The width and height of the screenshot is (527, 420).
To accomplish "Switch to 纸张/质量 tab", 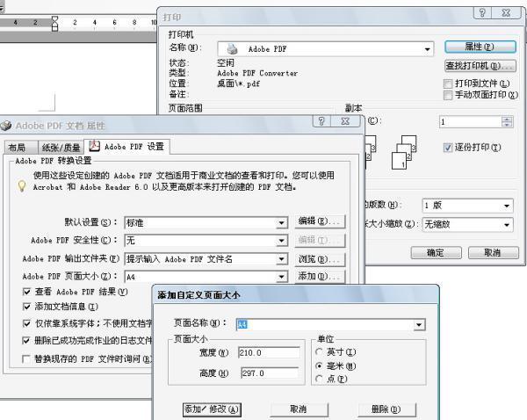I will pos(61,148).
